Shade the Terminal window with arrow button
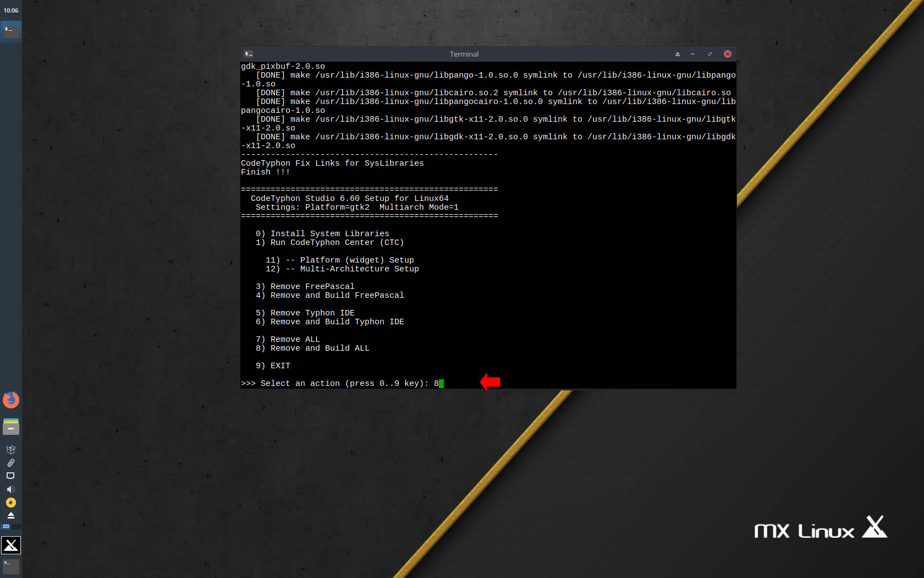Screen dimensions: 924x578 (678, 54)
